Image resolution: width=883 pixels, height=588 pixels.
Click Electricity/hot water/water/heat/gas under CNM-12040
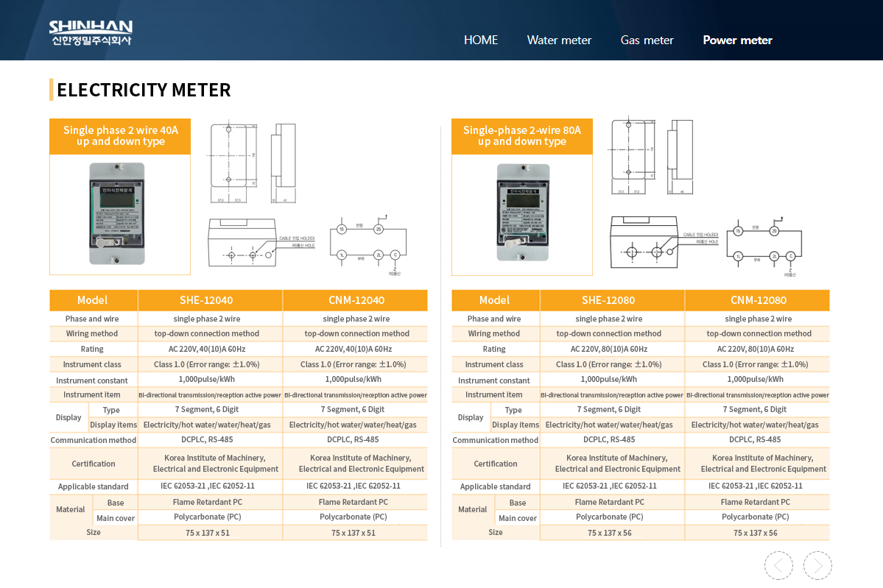click(353, 425)
